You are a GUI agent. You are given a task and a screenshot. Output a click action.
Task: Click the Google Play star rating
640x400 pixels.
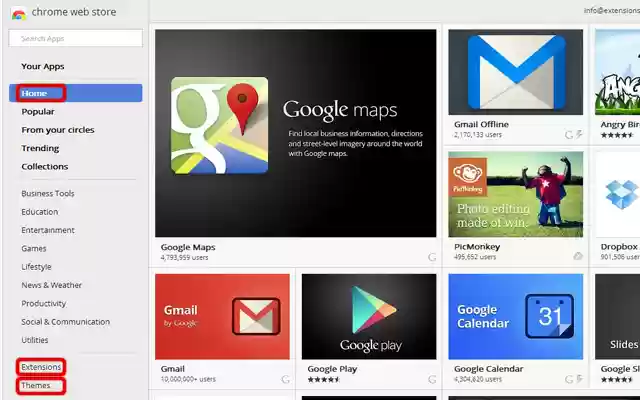point(324,380)
